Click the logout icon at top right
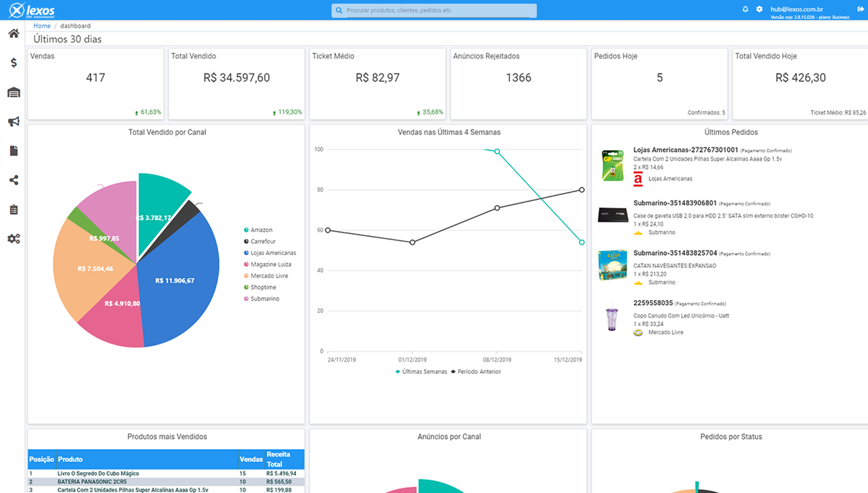The image size is (868, 493). tap(861, 9)
